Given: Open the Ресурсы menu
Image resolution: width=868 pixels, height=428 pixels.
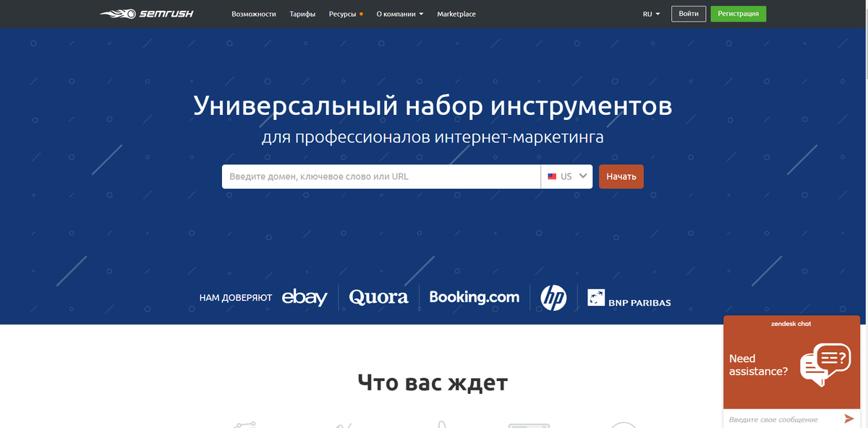Looking at the screenshot, I should pos(346,14).
